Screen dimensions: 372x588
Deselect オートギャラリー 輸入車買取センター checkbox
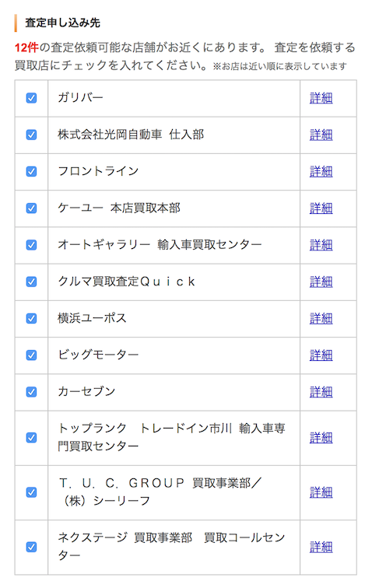[x=31, y=245]
